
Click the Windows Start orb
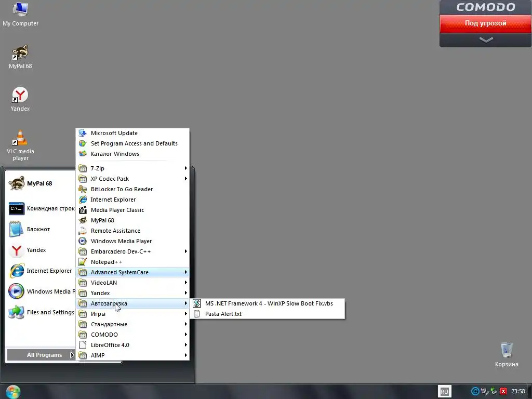tap(13, 392)
